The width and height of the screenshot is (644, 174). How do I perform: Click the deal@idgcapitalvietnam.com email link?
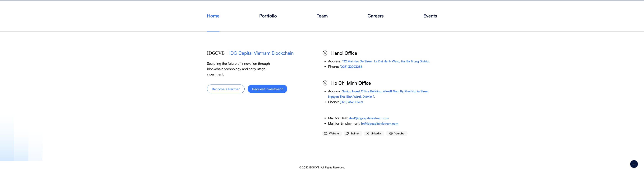[x=369, y=118]
